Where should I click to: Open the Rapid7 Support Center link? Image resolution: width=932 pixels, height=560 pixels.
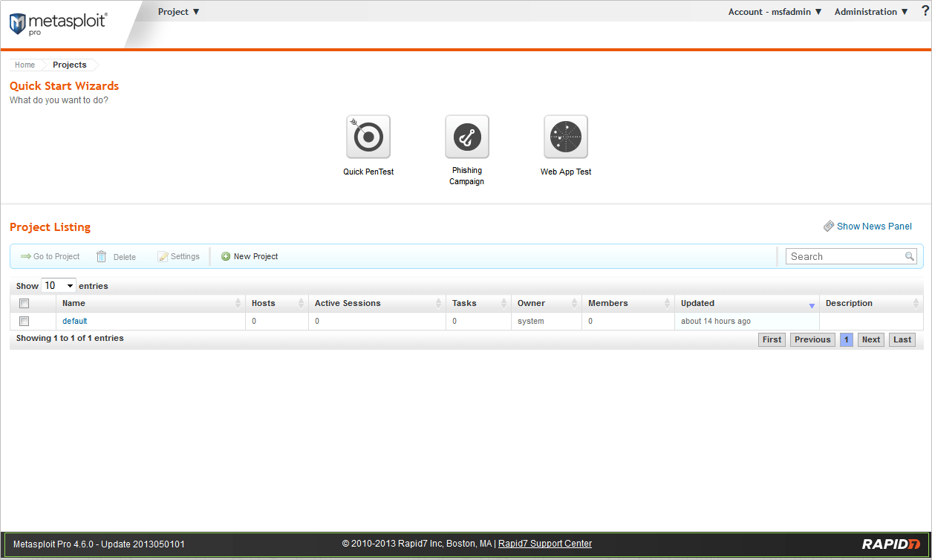pyautogui.click(x=545, y=544)
